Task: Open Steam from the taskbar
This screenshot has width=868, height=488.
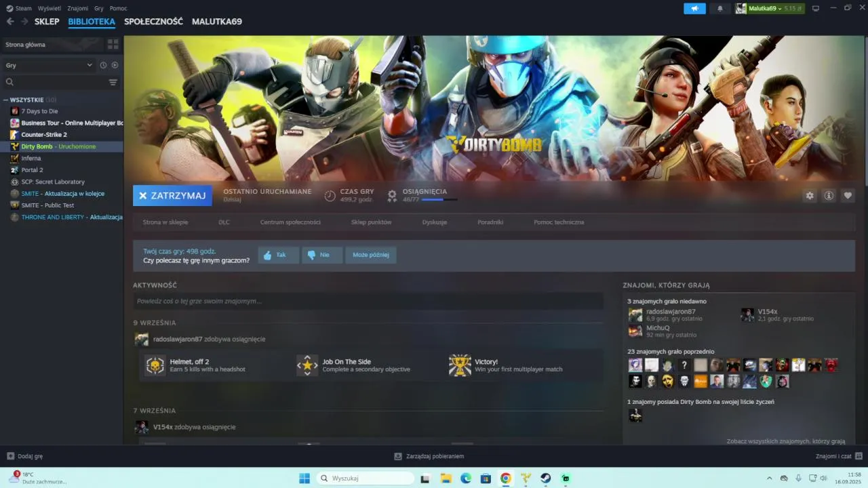Action: point(545,478)
